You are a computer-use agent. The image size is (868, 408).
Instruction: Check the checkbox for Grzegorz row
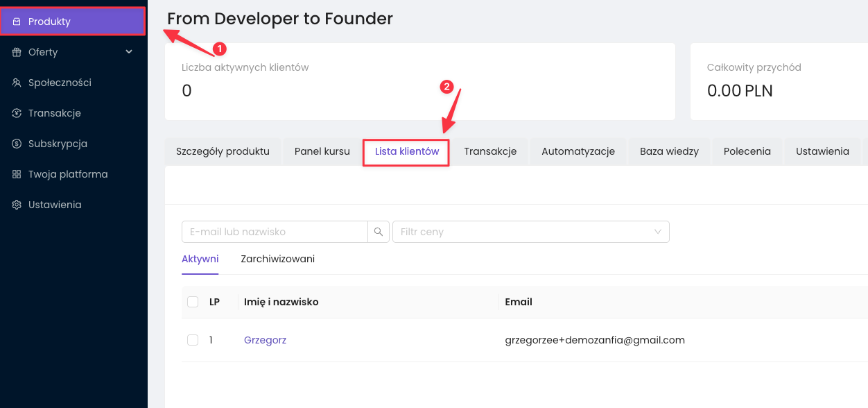[193, 340]
